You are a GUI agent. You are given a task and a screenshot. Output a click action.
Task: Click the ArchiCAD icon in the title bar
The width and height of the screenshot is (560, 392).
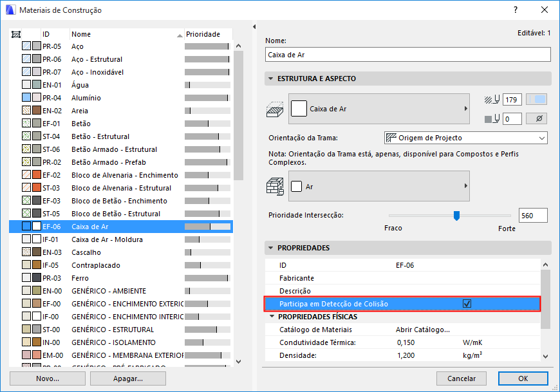pos(11,10)
